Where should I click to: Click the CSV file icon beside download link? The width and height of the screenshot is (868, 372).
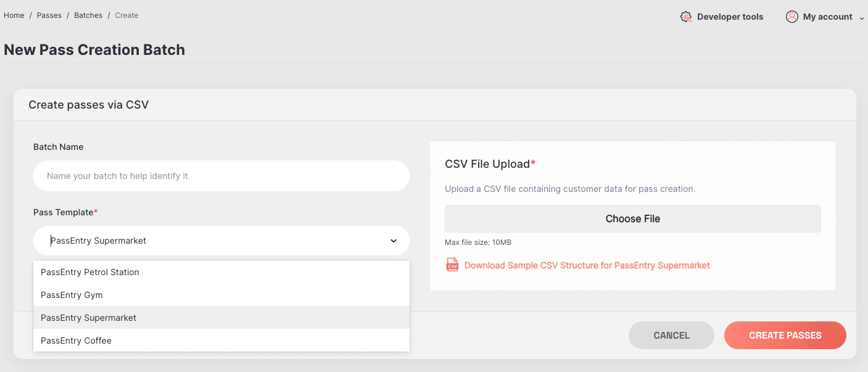point(452,265)
